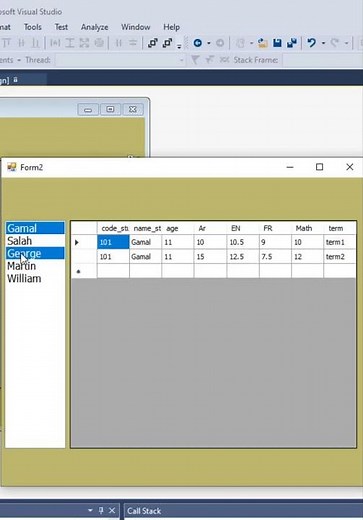
Task: Click Bring to Front layout icon
Action: pos(153,43)
